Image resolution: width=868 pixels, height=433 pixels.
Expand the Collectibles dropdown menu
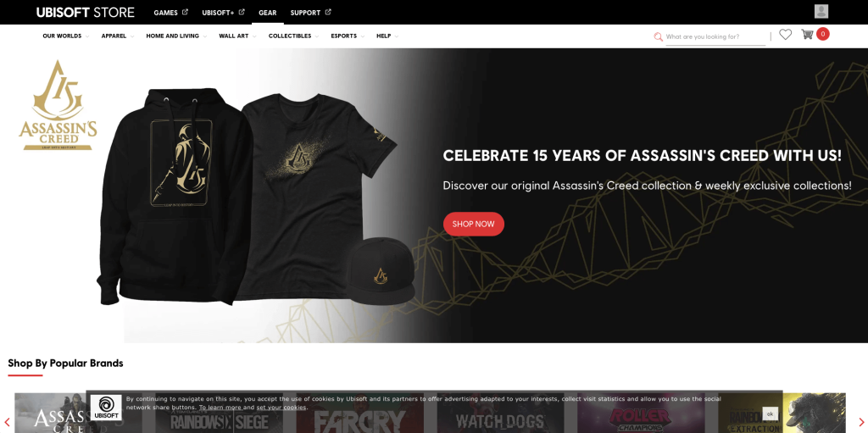pyautogui.click(x=293, y=36)
